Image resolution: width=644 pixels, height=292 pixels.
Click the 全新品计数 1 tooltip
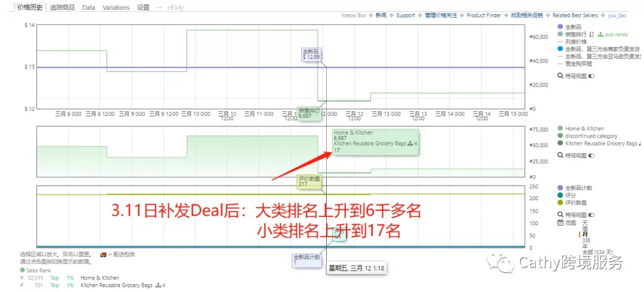(306, 260)
